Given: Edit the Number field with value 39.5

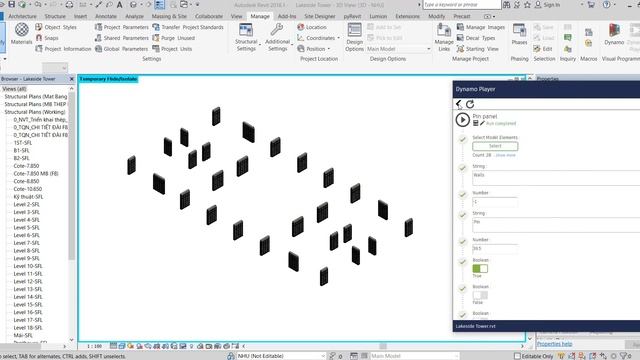Looking at the screenshot, I should [x=495, y=249].
